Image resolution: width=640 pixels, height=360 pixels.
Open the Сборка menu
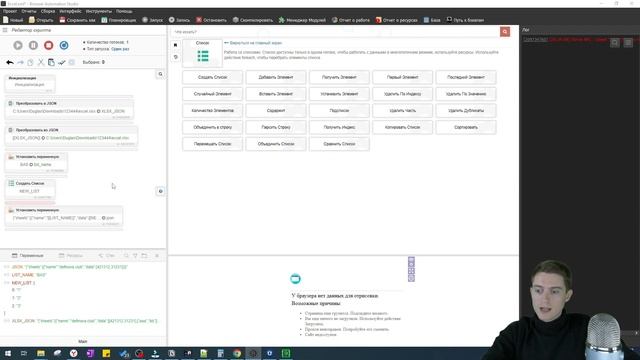(x=48, y=11)
